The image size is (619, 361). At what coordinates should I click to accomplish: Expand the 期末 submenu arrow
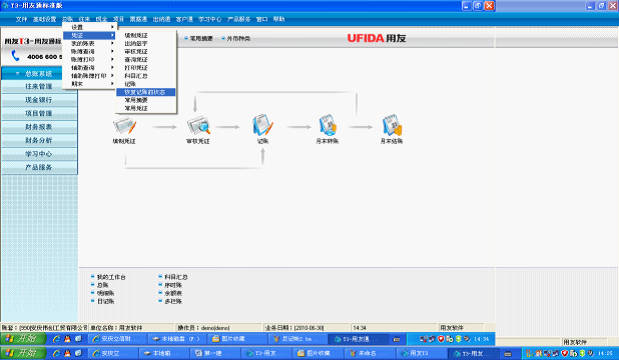point(112,84)
